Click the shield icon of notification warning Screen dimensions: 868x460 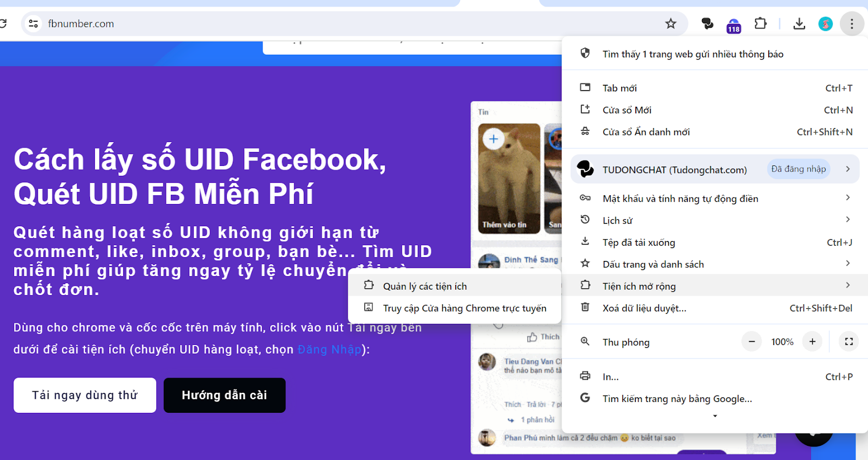pos(585,53)
